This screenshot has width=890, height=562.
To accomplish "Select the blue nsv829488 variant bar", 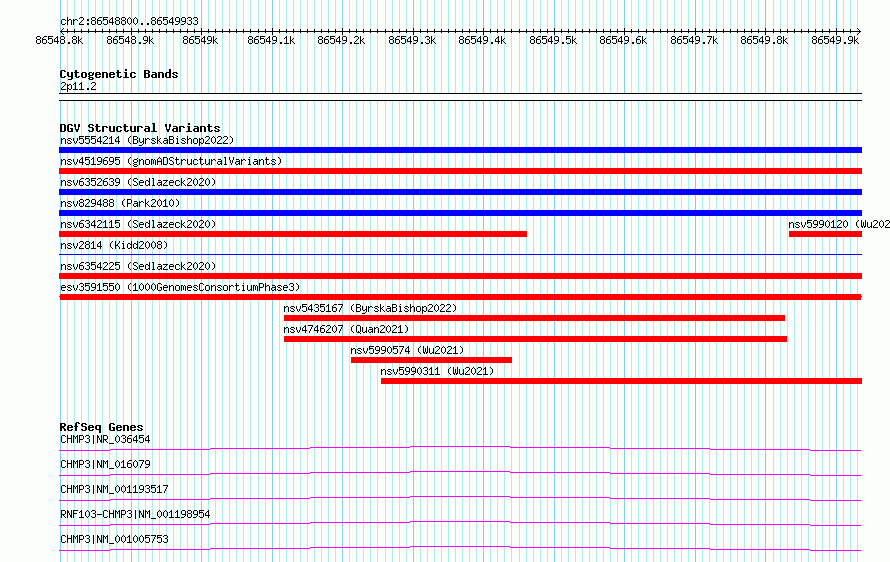I will tap(460, 213).
